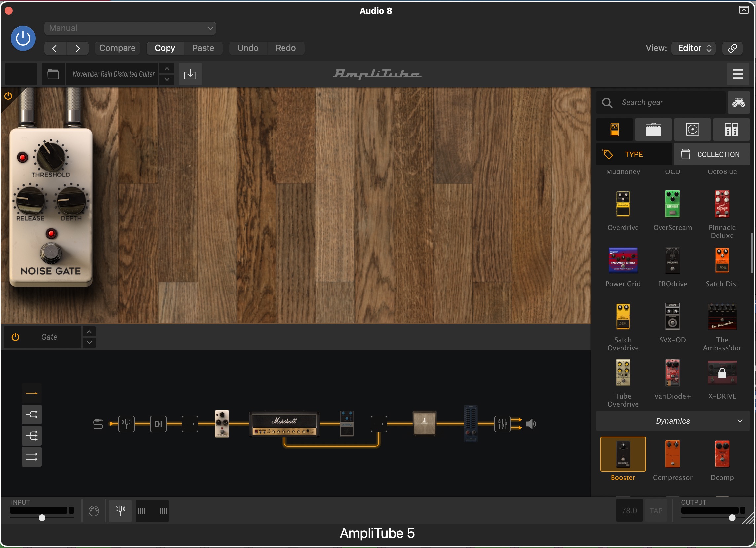Choose the single serial chain routing

[x=32, y=394]
